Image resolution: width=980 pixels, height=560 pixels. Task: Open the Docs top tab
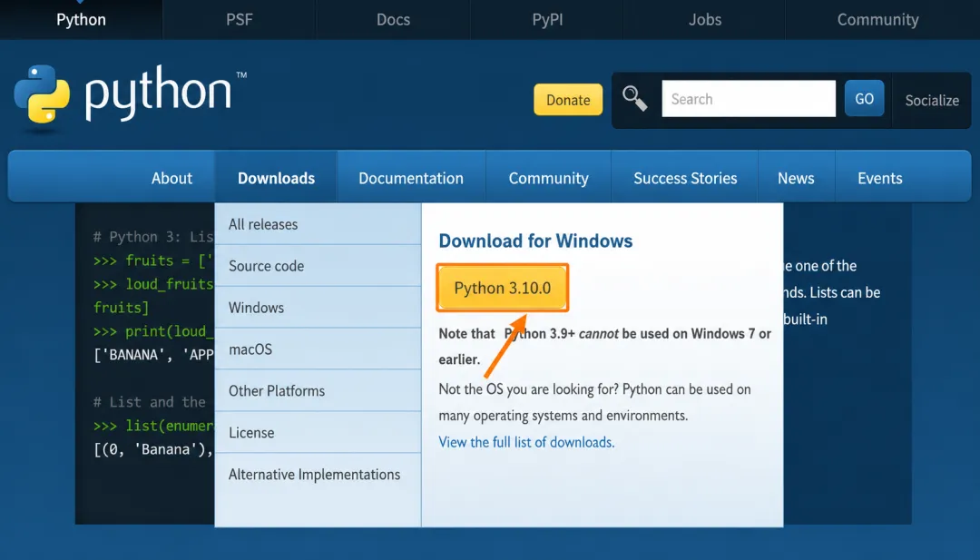click(393, 19)
